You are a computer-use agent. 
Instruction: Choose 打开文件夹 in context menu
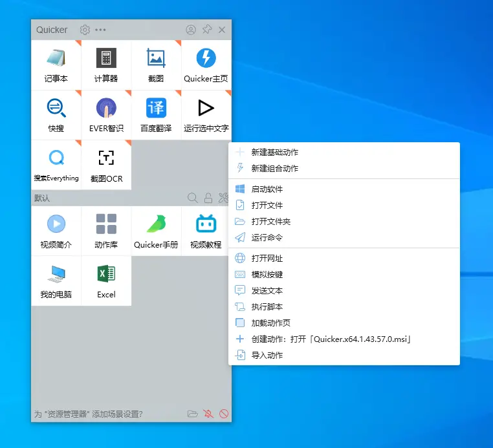click(x=271, y=221)
